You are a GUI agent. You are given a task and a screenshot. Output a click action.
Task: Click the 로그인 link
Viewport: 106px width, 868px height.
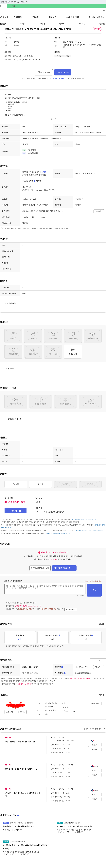pos(99,10)
